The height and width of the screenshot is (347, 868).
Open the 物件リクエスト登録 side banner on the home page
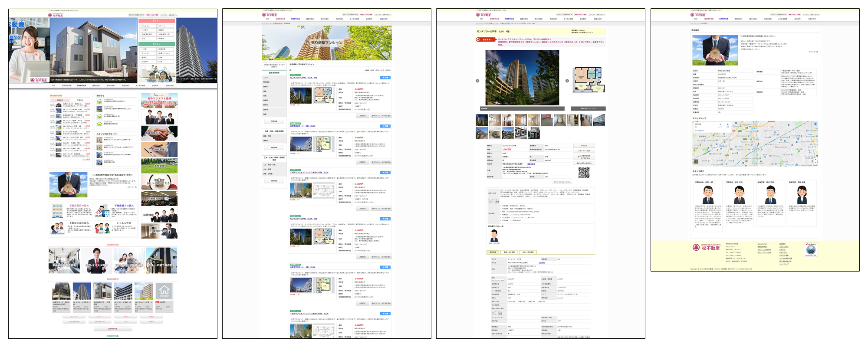click(x=159, y=101)
